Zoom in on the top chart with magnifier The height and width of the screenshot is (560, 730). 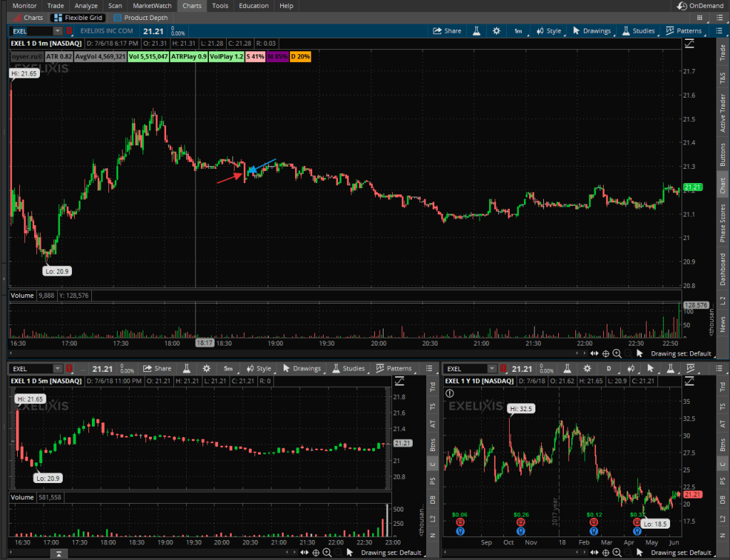pyautogui.click(x=617, y=353)
